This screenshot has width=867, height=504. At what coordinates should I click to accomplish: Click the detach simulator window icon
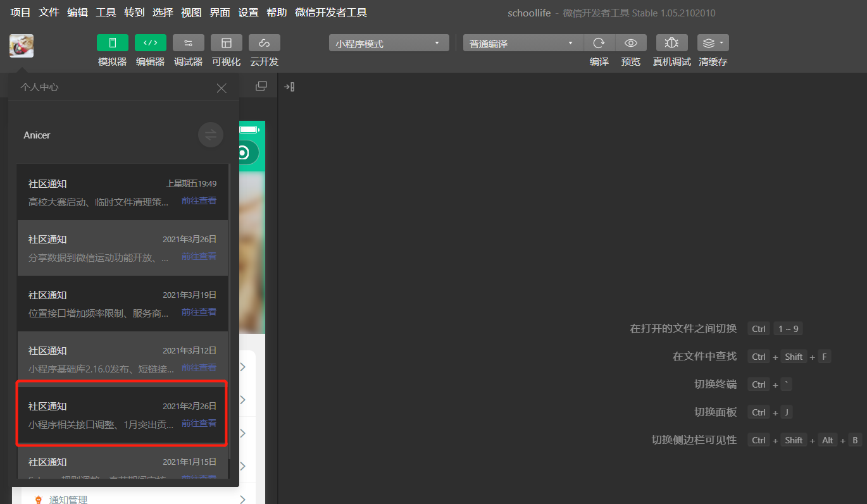261,86
